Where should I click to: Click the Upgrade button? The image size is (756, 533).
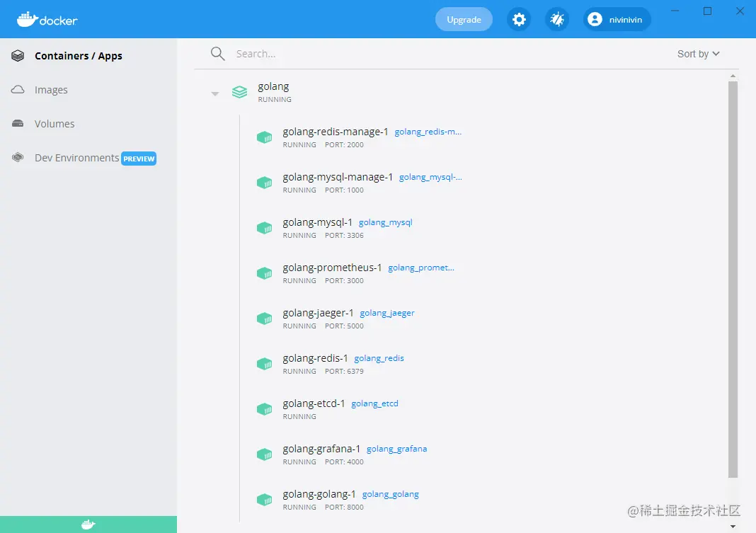(x=464, y=20)
